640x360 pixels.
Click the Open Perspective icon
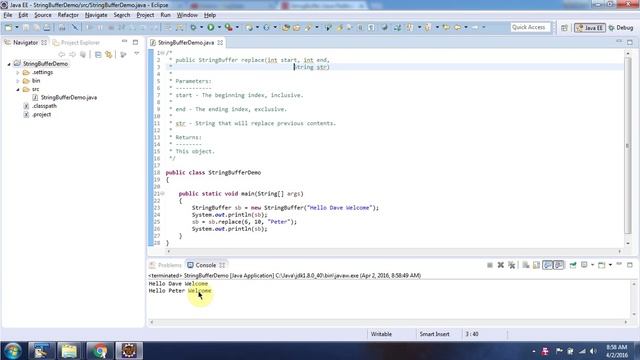tap(564, 28)
